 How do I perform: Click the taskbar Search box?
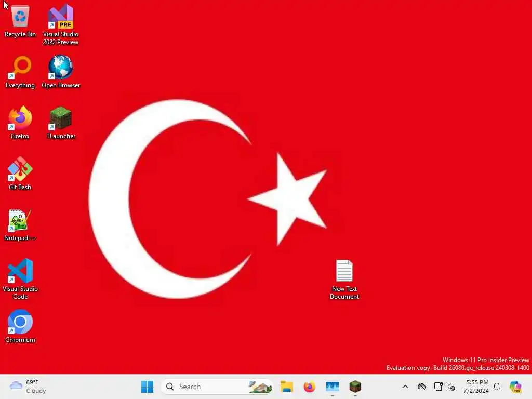click(217, 387)
